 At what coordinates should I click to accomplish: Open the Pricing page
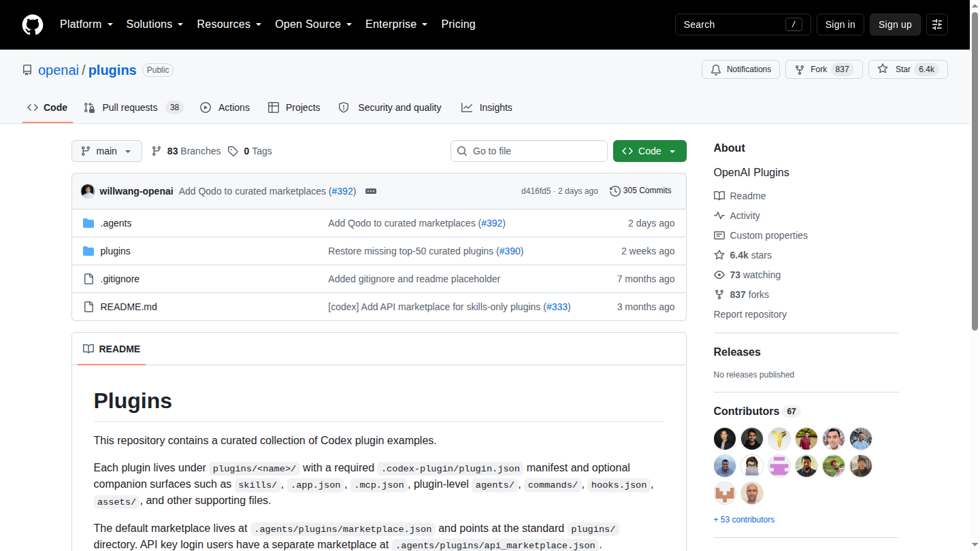(459, 24)
